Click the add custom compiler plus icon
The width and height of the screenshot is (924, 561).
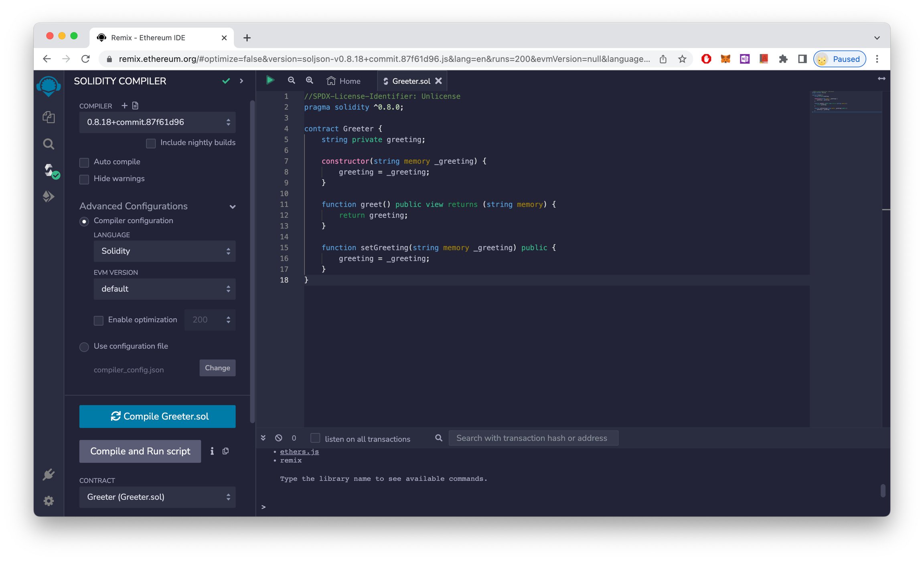pyautogui.click(x=124, y=105)
